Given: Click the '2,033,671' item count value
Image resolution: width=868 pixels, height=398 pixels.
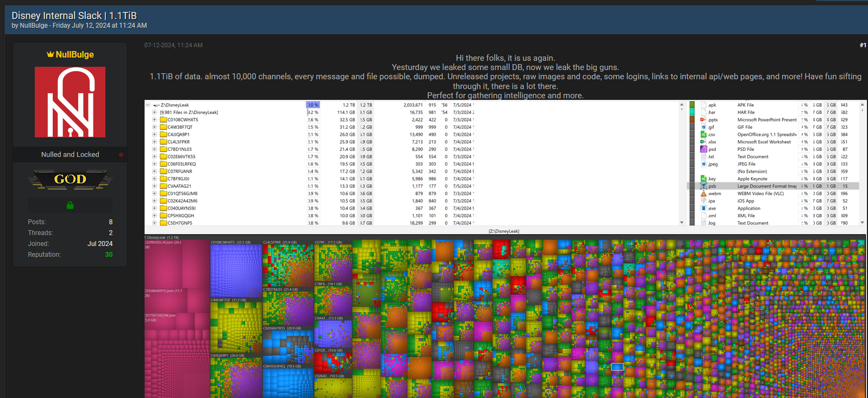Looking at the screenshot, I should (x=413, y=105).
